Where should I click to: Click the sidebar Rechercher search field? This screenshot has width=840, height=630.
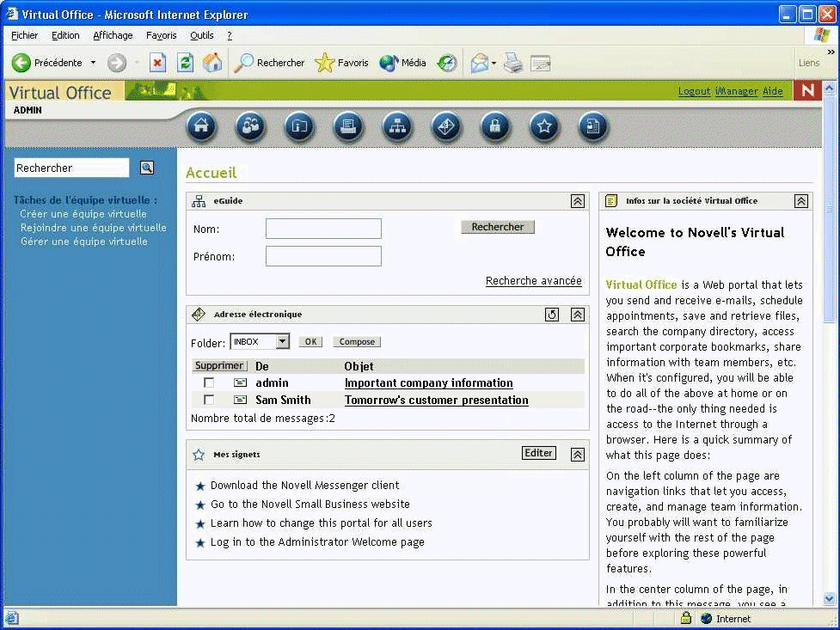[x=71, y=168]
